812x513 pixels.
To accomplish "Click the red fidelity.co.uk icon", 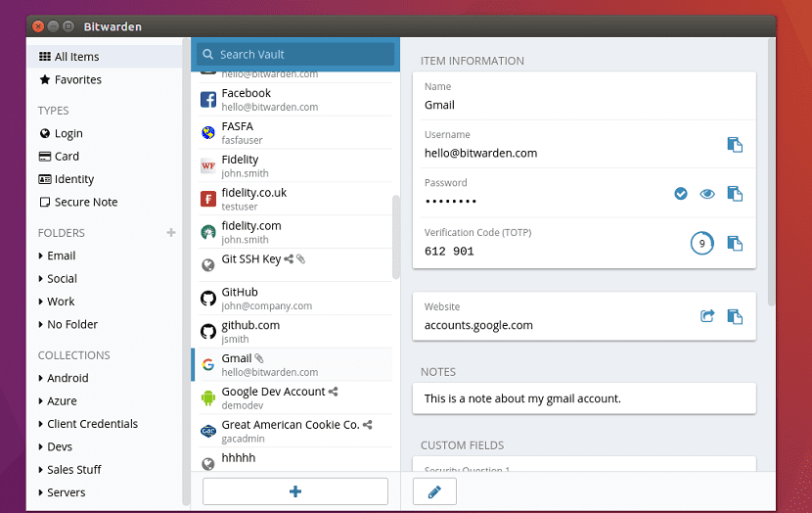I will (208, 199).
